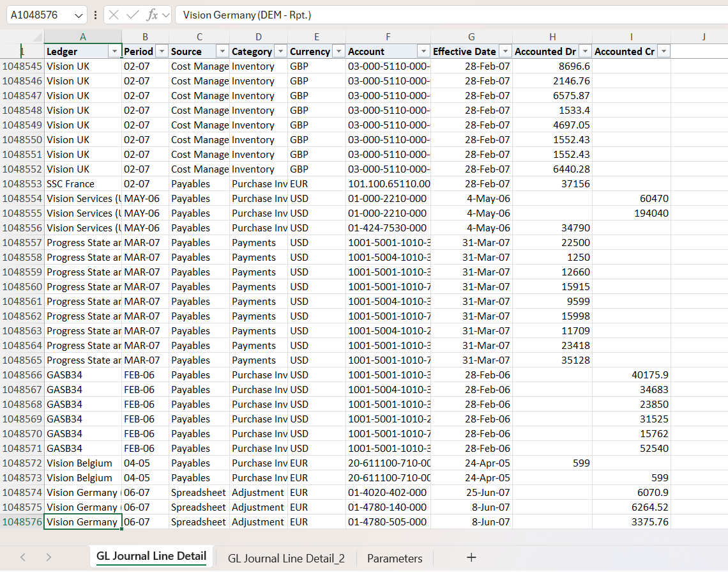Select column G header
Screen dimensions: 728x572
pos(471,36)
